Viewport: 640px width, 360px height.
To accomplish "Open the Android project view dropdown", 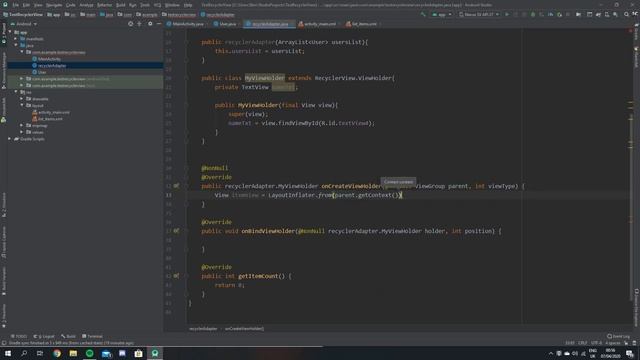I will (x=24, y=24).
